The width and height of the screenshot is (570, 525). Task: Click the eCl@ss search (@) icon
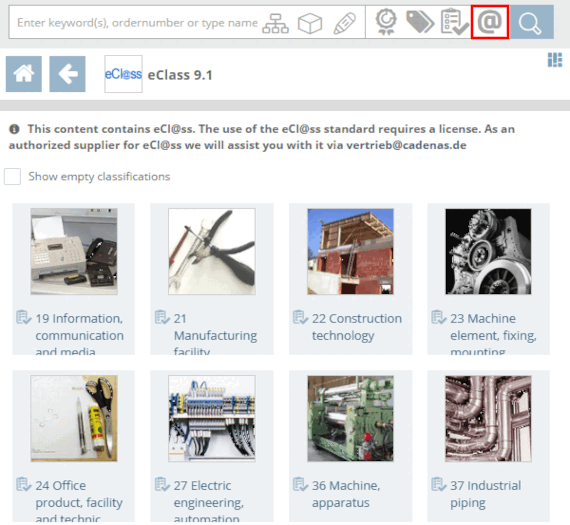[x=490, y=22]
